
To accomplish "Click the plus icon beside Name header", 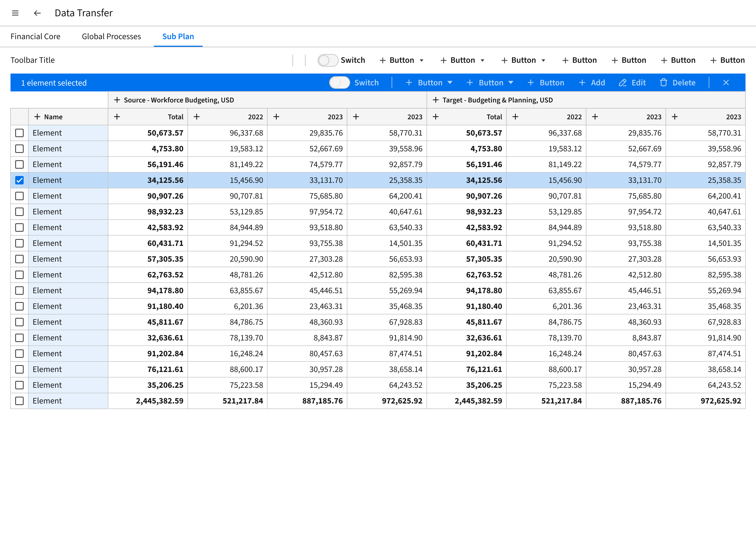I will (x=37, y=117).
